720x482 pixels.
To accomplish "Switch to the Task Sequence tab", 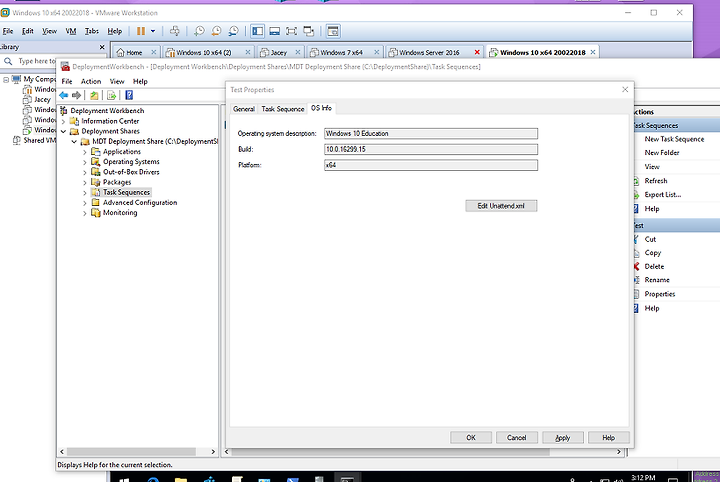I will tap(283, 109).
